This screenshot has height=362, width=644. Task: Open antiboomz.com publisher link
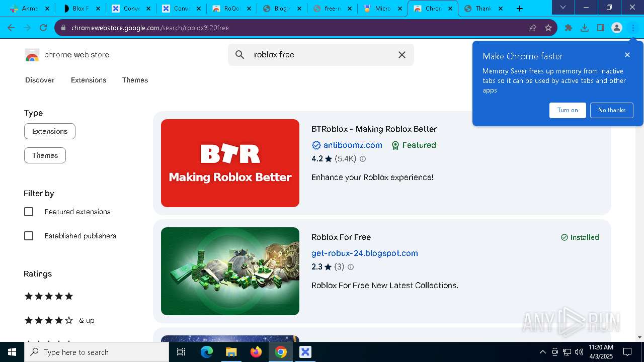pyautogui.click(x=353, y=145)
